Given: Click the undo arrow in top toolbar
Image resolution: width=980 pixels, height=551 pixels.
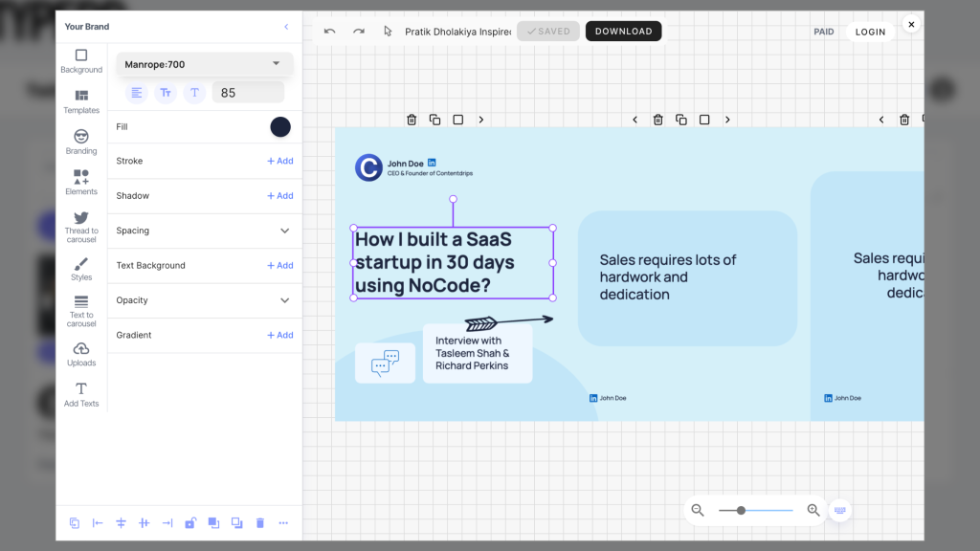Looking at the screenshot, I should pyautogui.click(x=330, y=32).
